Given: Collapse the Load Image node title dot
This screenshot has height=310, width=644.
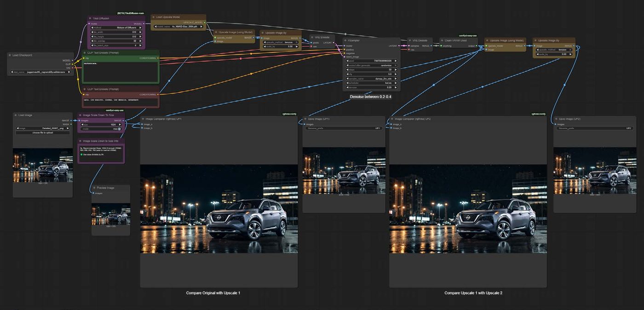Looking at the screenshot, I should coord(16,115).
